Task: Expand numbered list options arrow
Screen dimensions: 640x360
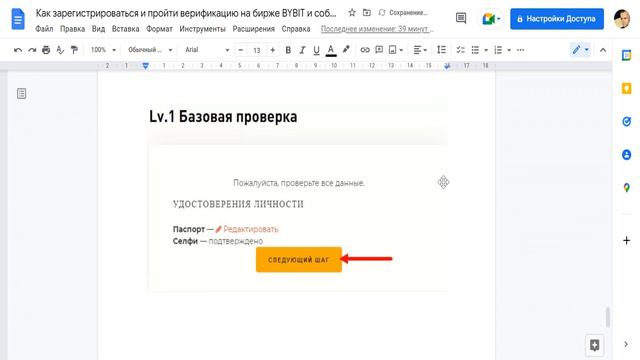Action: point(509,50)
